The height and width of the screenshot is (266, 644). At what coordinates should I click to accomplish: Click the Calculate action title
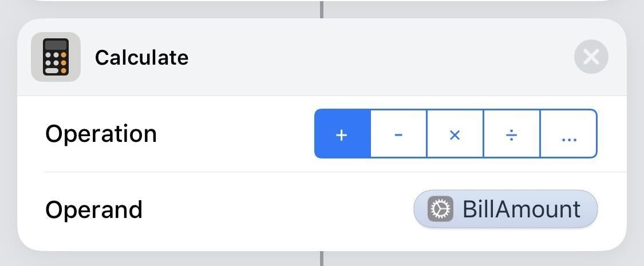(141, 57)
